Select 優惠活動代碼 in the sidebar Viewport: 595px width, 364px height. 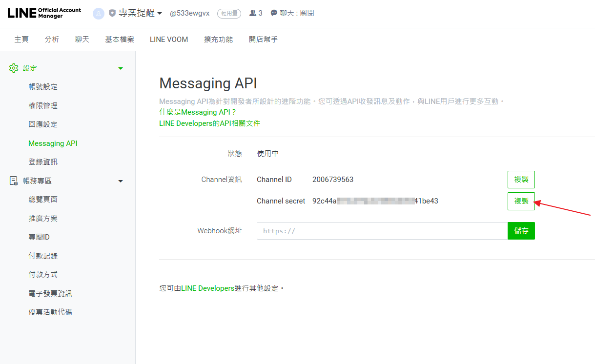click(50, 312)
